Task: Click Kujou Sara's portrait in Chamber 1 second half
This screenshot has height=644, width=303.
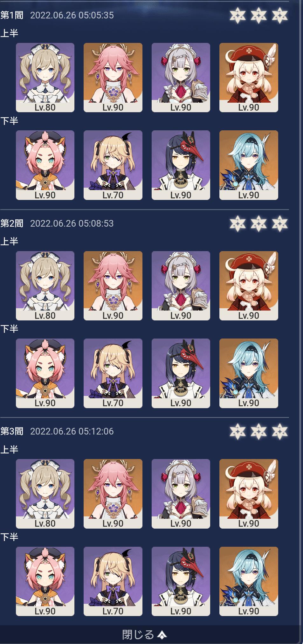Action: point(181,165)
